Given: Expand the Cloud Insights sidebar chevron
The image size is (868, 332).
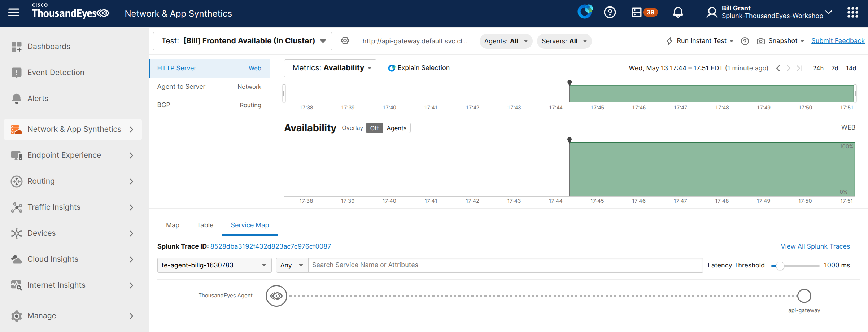Looking at the screenshot, I should pos(131,259).
